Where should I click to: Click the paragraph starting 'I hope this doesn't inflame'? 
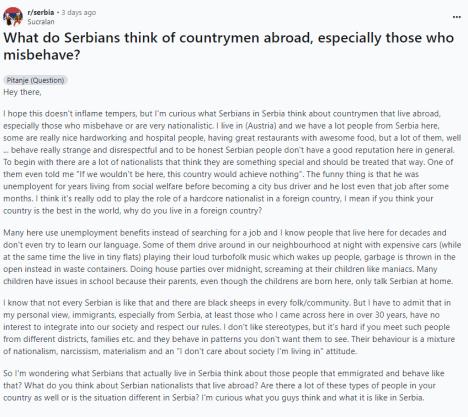pos(232,162)
